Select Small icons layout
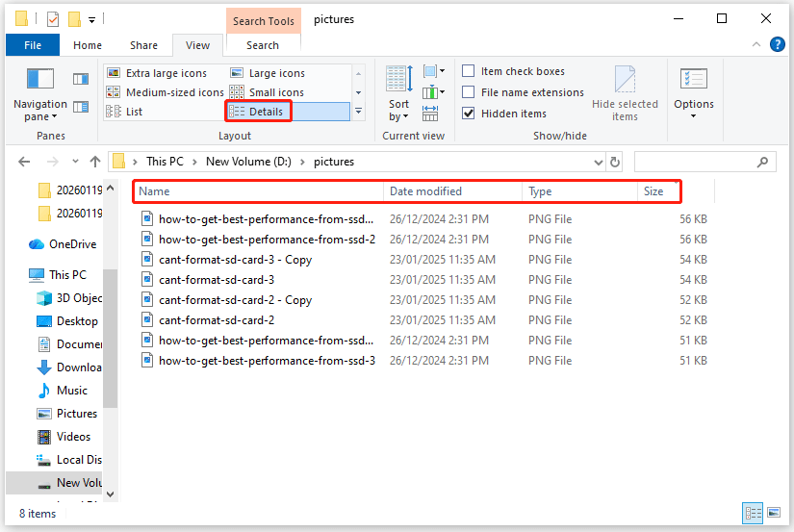794x532 pixels. 267,92
